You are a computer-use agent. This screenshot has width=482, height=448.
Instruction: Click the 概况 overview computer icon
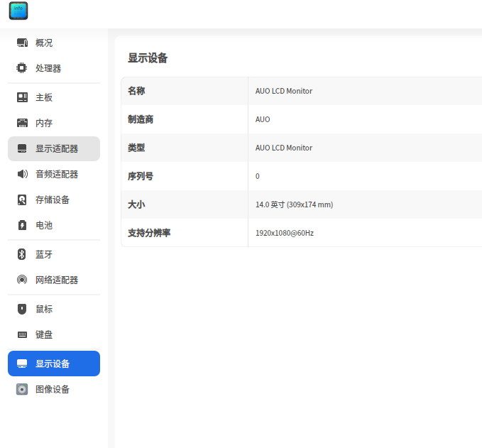coord(22,43)
